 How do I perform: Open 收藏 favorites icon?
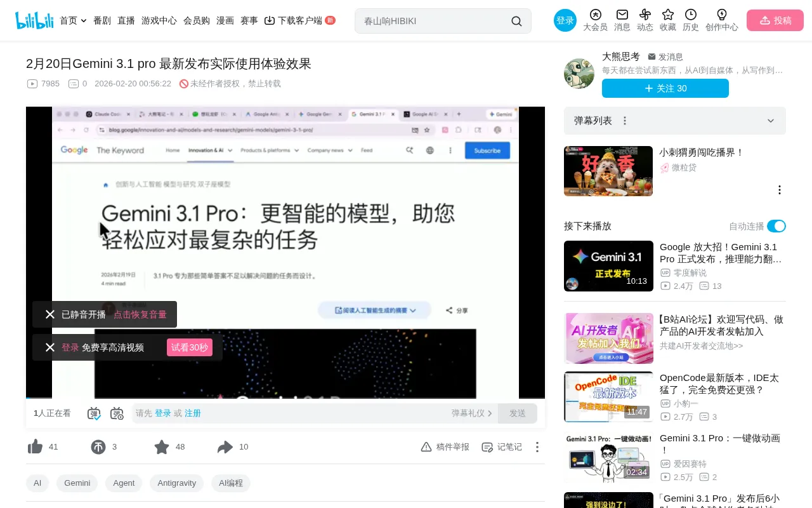(668, 20)
